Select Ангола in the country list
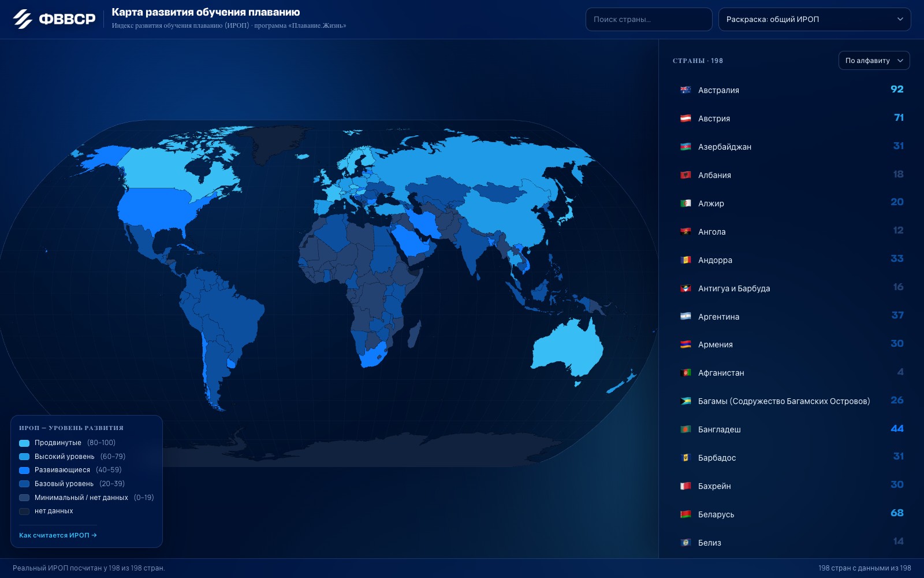Image resolution: width=924 pixels, height=578 pixels. click(791, 231)
